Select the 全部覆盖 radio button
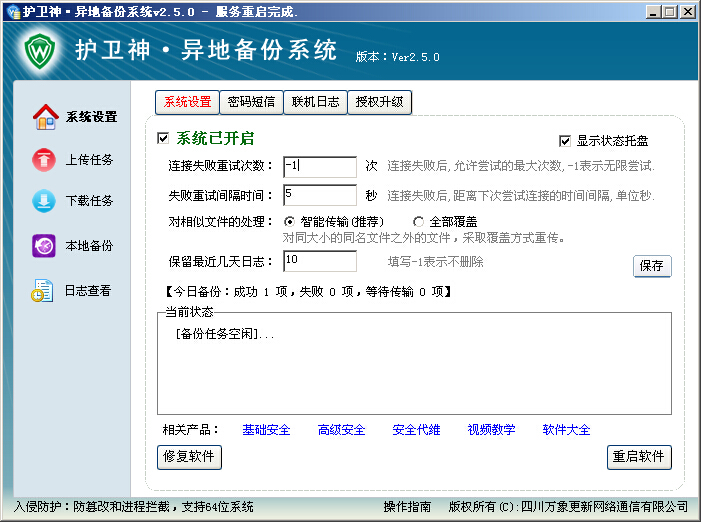 coord(419,221)
